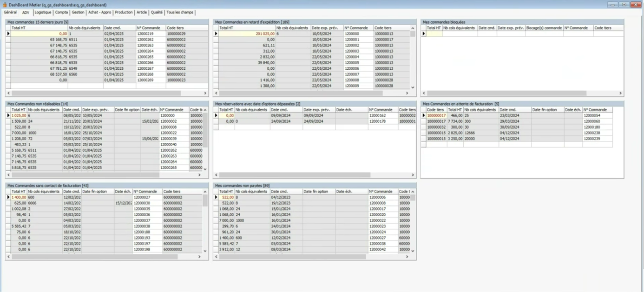Go to the Tous les champs tab

[x=180, y=13]
